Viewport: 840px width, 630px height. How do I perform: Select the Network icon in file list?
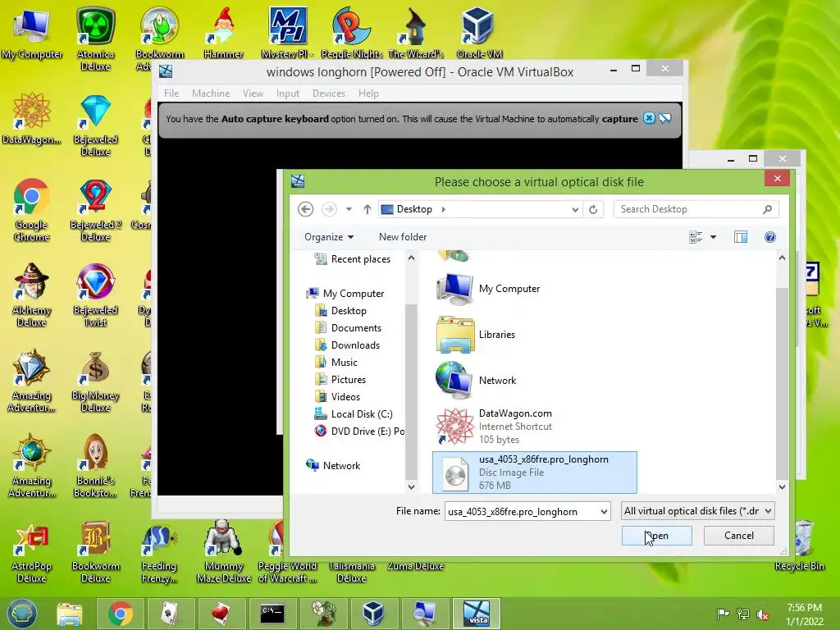[454, 381]
